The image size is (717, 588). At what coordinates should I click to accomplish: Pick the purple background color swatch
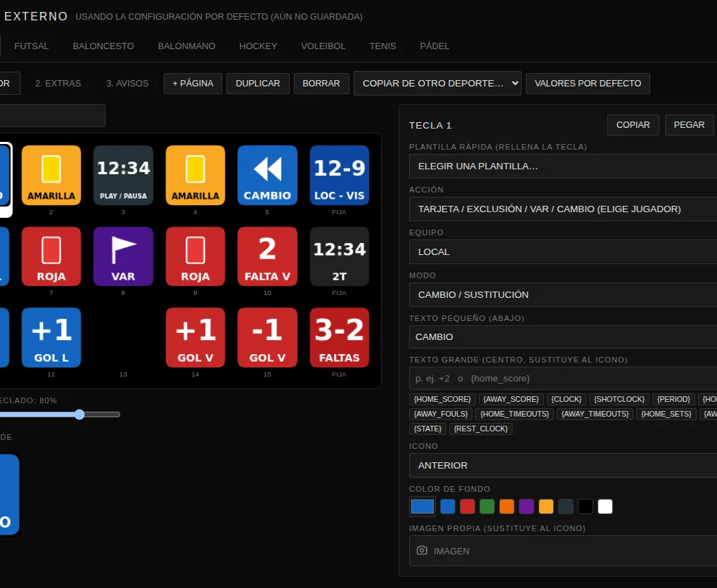(x=527, y=507)
